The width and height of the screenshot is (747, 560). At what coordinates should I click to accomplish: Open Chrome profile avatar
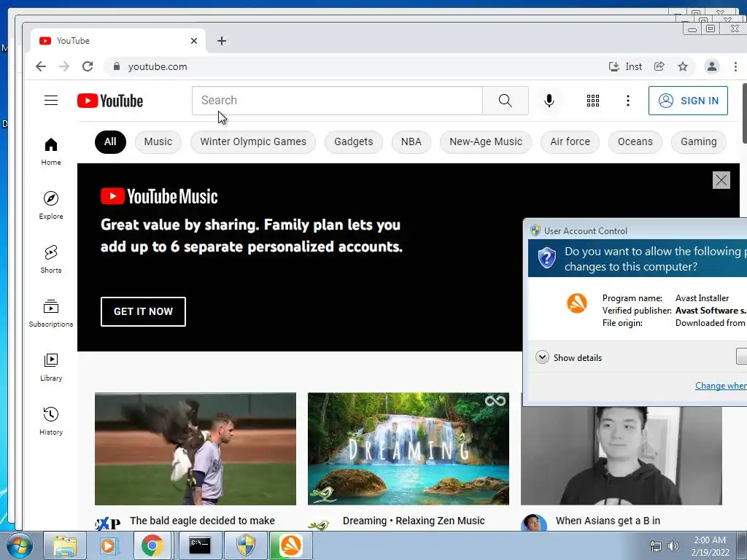712,66
